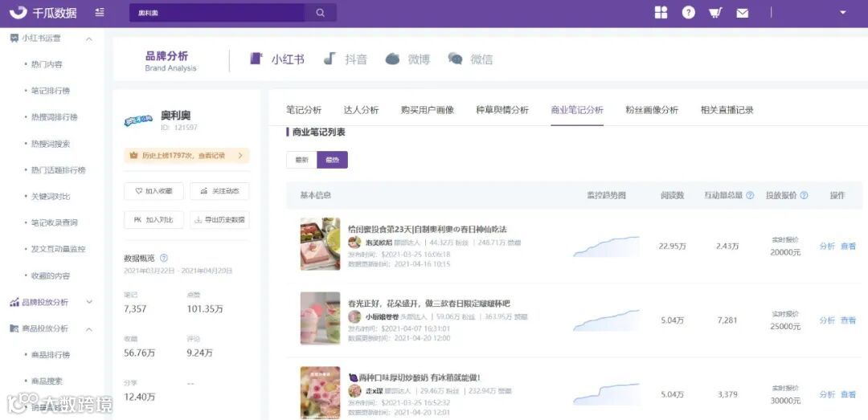Switch to the 笔记分析 tab
Viewport: 868px width, 420px height.
[x=303, y=109]
